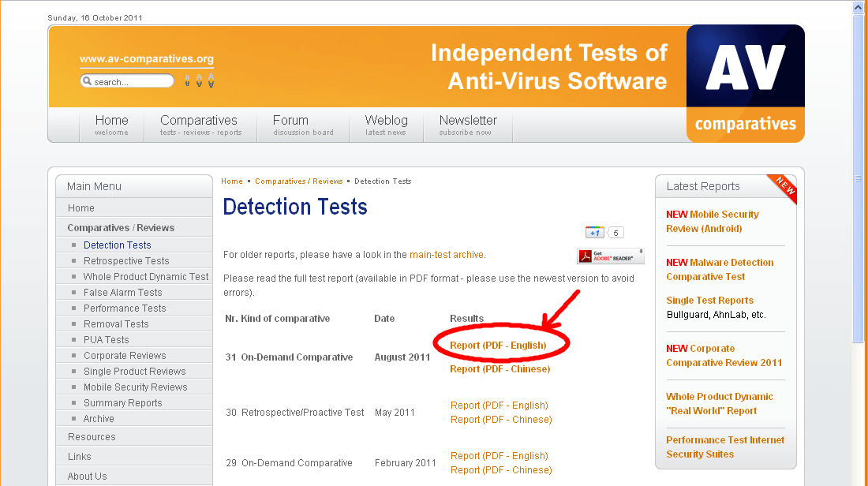The height and width of the screenshot is (486, 868).
Task: Open the Newsletter tab
Action: pyautogui.click(x=468, y=125)
